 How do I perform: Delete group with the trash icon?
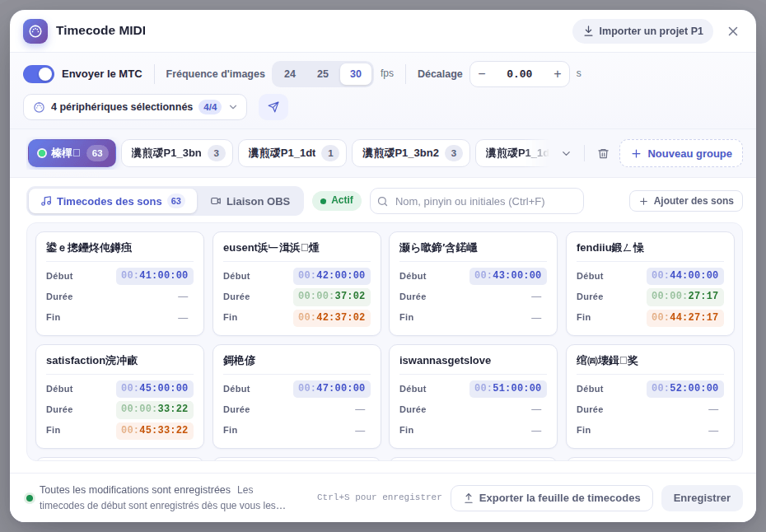tap(603, 153)
